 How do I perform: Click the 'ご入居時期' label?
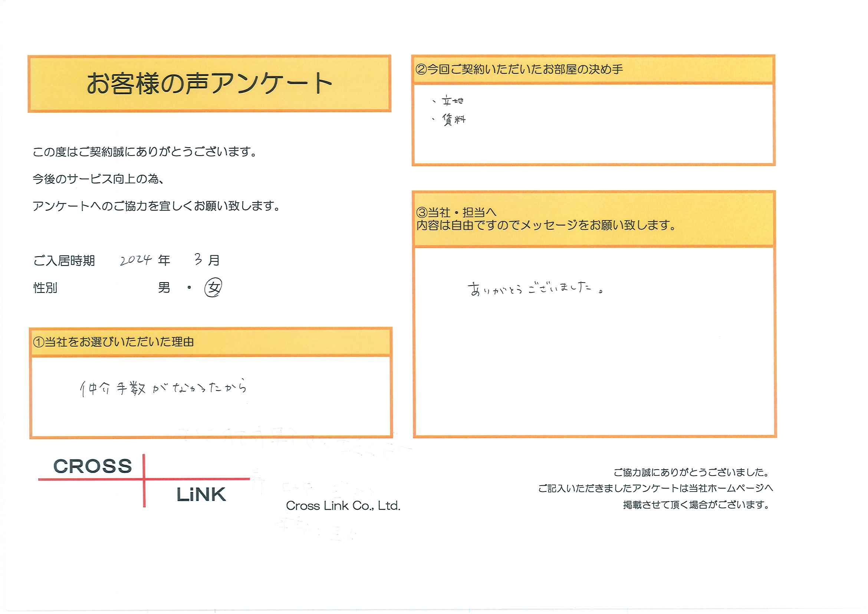64,261
